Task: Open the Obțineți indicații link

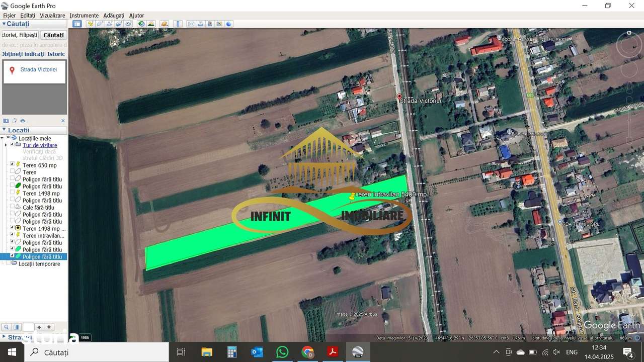Action: tap(22, 54)
